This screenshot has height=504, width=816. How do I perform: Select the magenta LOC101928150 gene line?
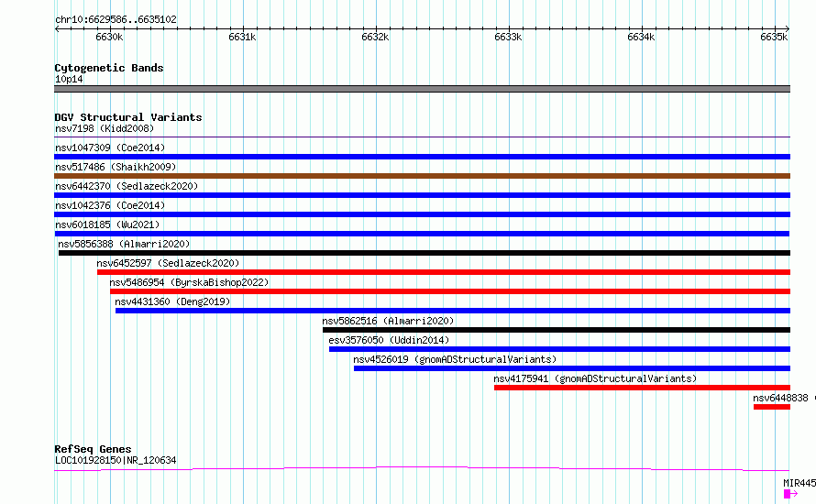(422, 468)
